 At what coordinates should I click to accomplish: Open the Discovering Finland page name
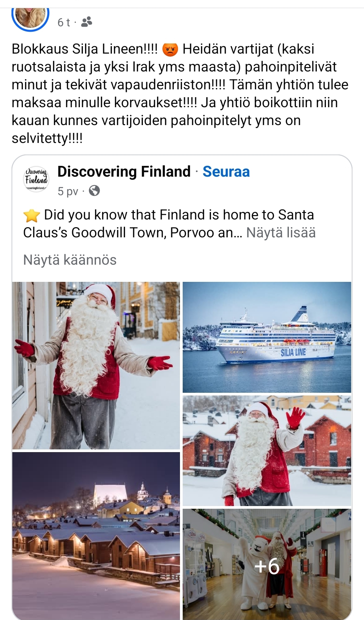click(x=124, y=172)
